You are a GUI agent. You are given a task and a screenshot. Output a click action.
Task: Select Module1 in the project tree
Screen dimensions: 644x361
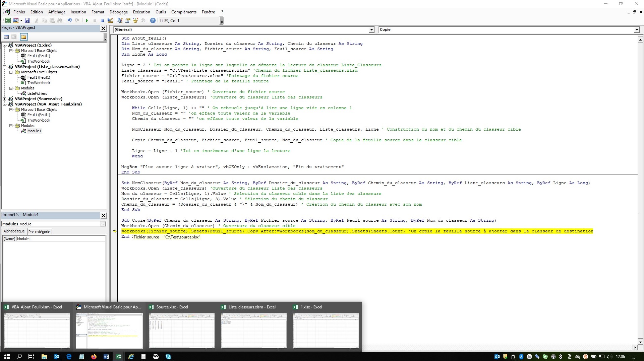pos(34,131)
